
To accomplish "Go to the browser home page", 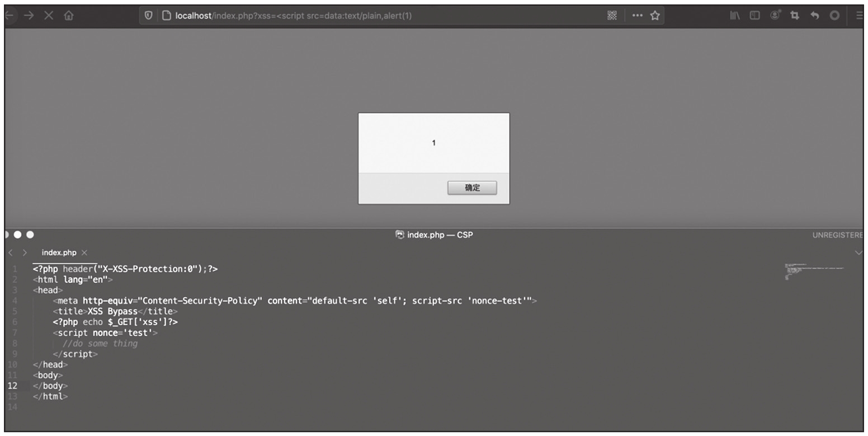I will pos(69,16).
